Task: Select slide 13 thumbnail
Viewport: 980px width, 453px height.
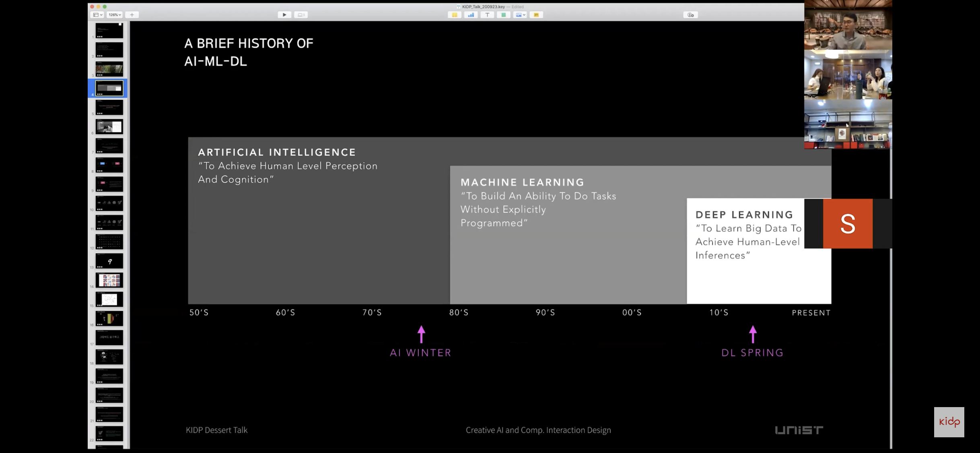Action: point(109,261)
